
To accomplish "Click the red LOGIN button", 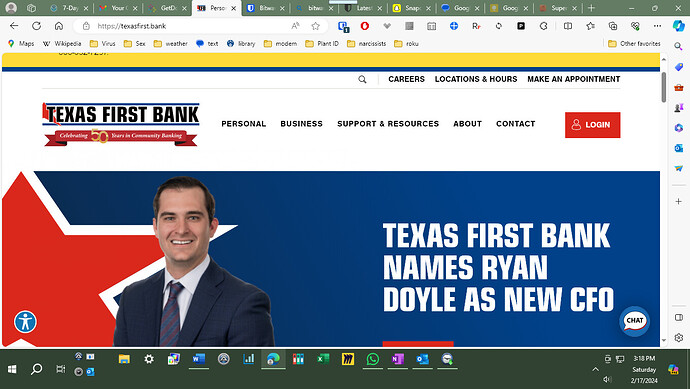I will [592, 125].
